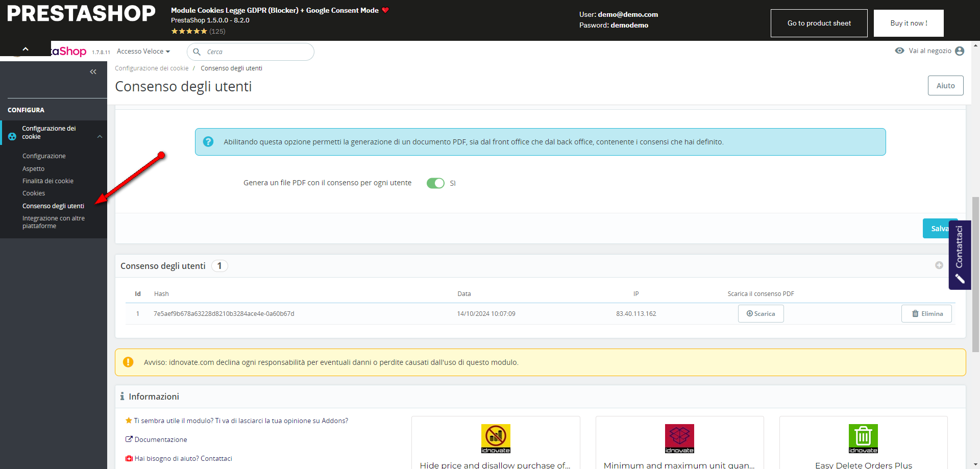Click the Easy Delete Orders Plus icon
This screenshot has height=469, width=980.
863,438
